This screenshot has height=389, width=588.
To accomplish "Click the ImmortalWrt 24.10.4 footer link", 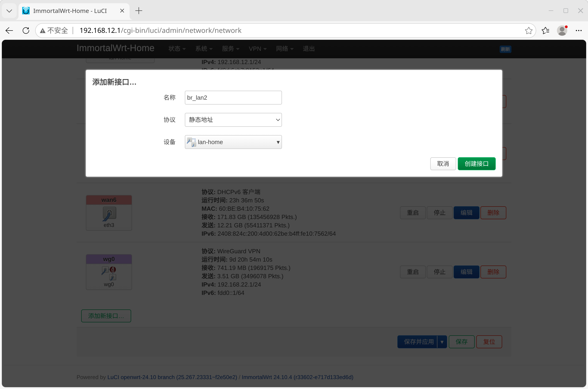I will 297,377.
